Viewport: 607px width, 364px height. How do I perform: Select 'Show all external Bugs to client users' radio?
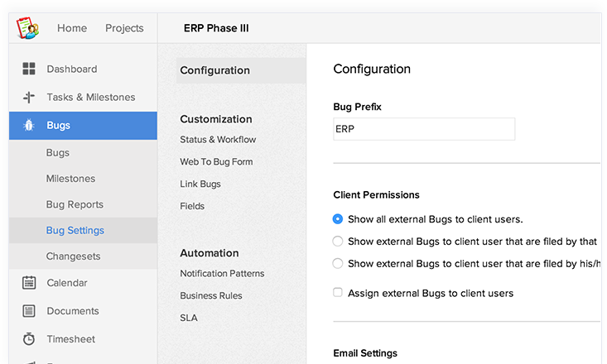pos(338,219)
